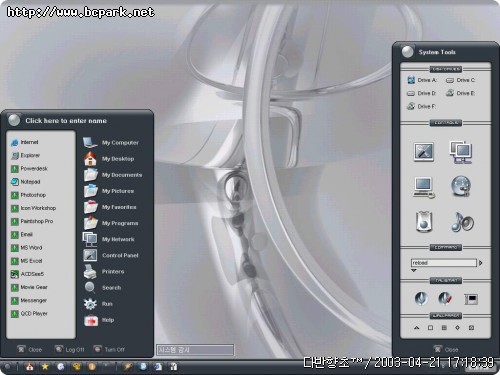Click the Korean text box beside the start panel

(x=195, y=350)
